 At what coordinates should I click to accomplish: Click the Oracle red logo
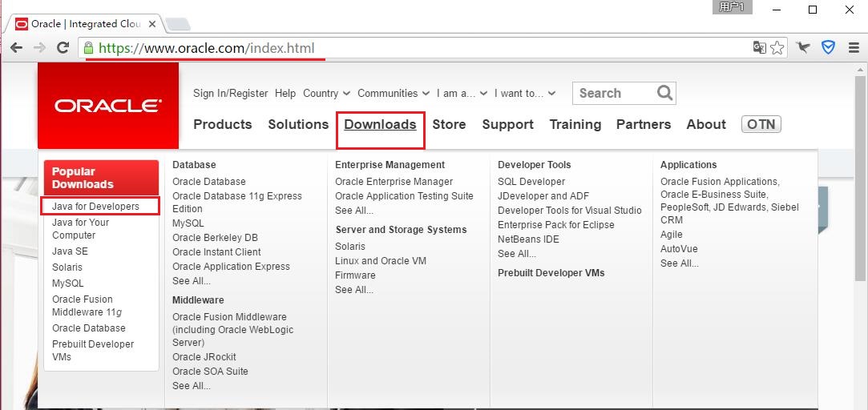tap(108, 106)
